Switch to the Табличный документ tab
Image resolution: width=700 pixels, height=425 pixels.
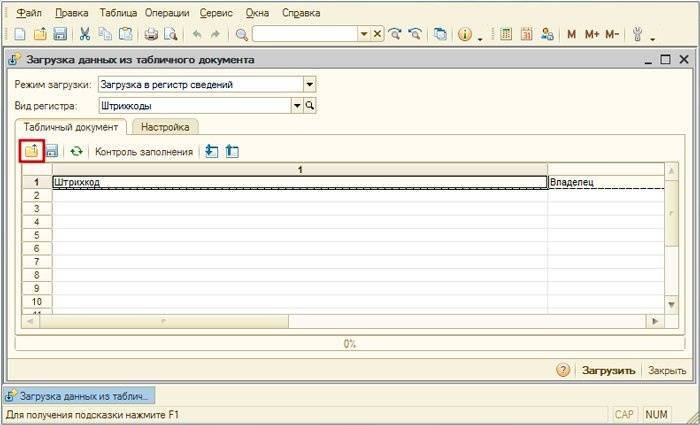tap(71, 127)
